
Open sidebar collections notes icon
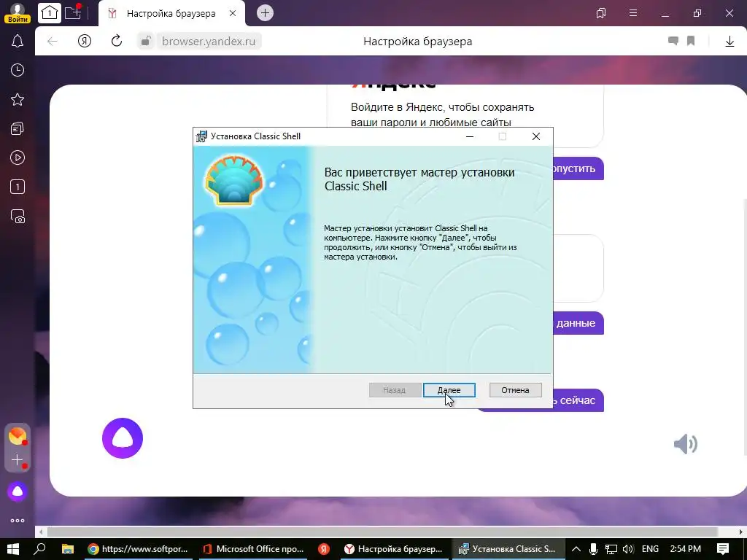[18, 128]
